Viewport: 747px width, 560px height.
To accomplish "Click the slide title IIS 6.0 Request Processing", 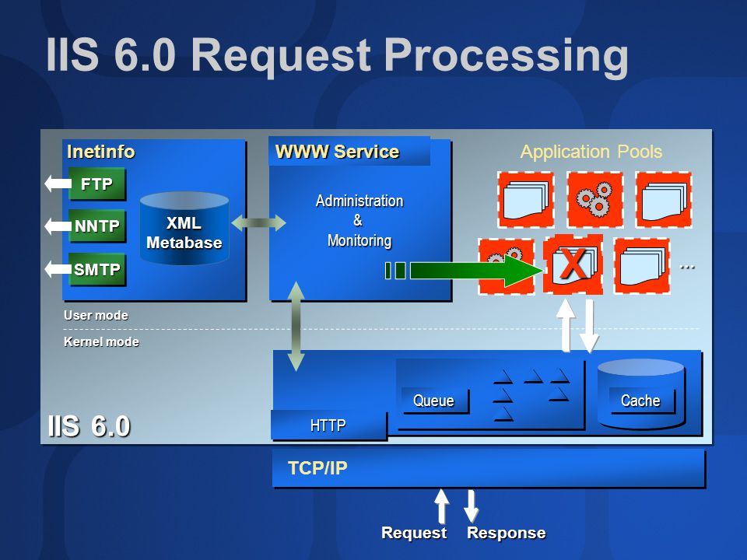I will coord(337,54).
